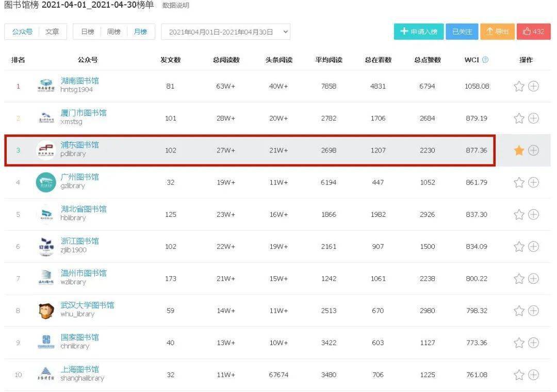Click the 武汉大学图书馆 monkey avatar
This screenshot has height=392, width=557.
pos(46,311)
